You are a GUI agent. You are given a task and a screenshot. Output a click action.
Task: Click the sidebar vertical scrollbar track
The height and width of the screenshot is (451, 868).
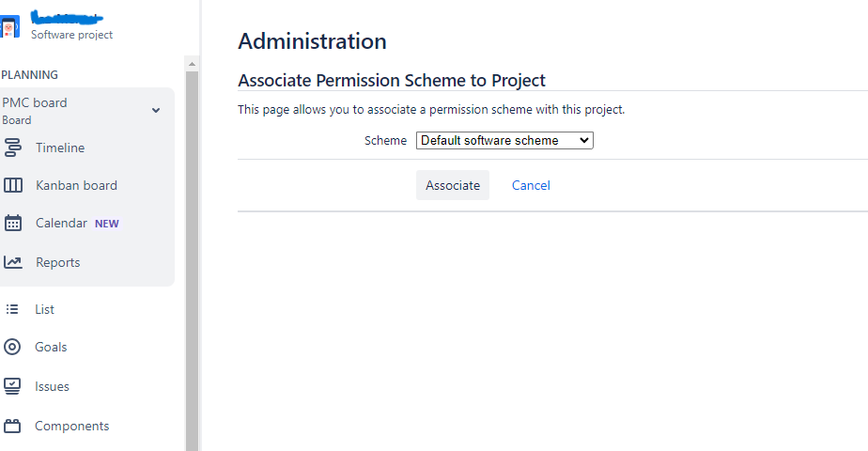pos(192,261)
